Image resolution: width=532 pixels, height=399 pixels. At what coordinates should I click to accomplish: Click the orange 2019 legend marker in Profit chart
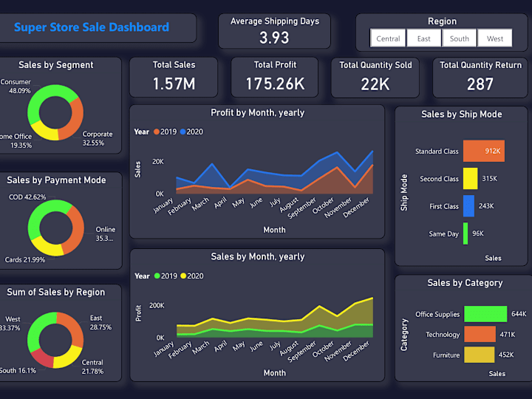(x=157, y=132)
